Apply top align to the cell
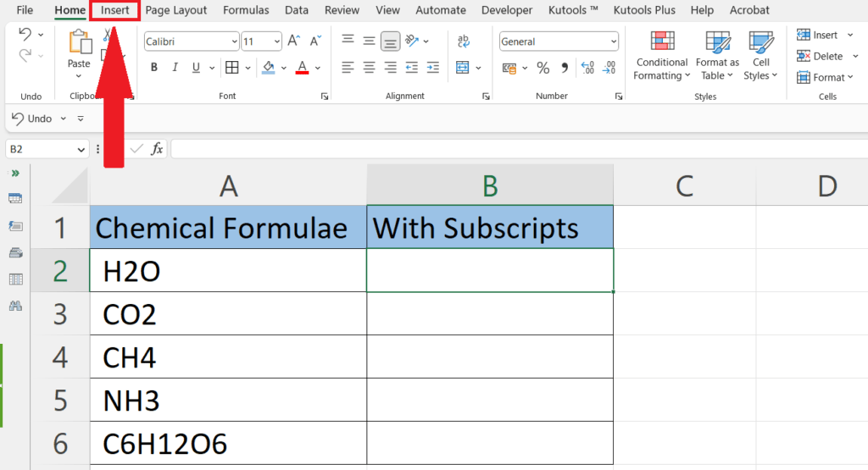The width and height of the screenshot is (868, 470). click(348, 41)
